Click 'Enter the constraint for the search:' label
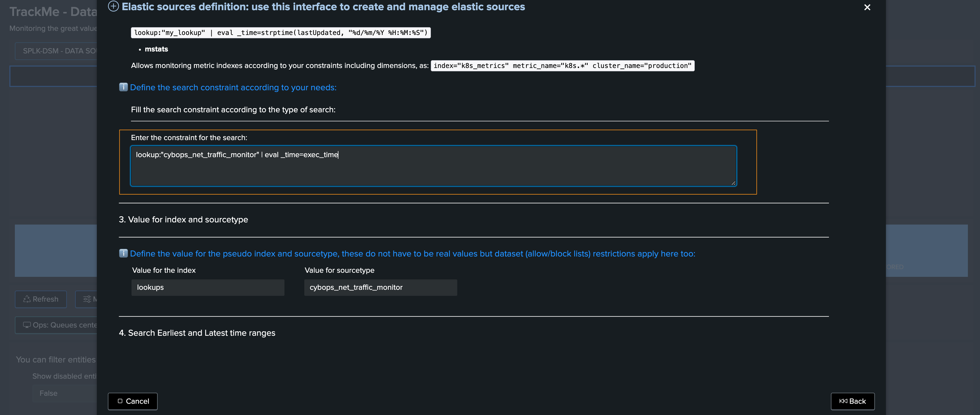 (189, 138)
